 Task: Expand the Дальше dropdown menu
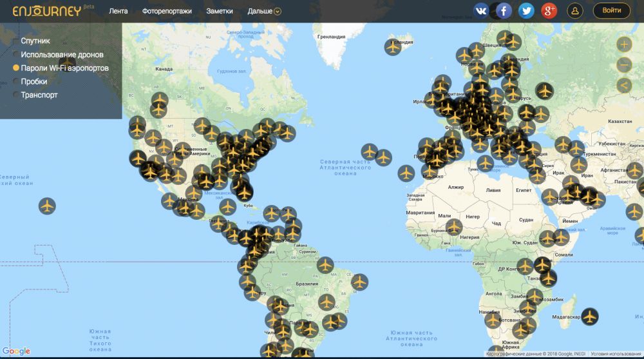264,11
